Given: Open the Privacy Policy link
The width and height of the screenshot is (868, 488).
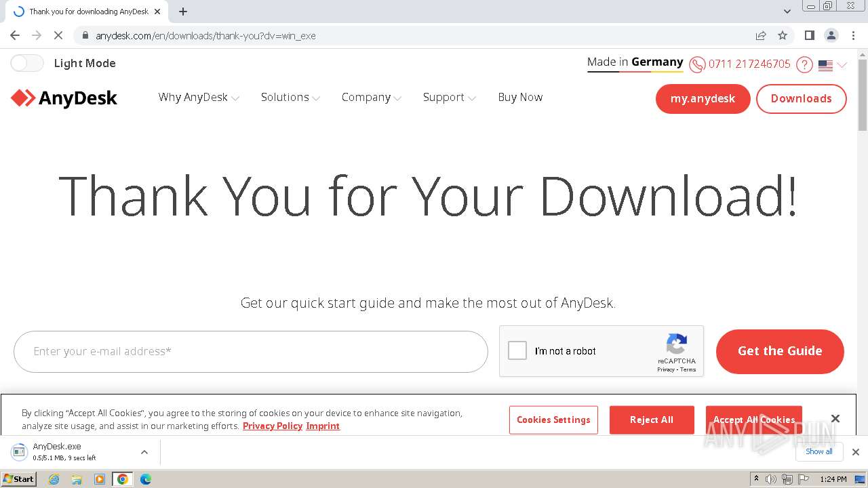Looking at the screenshot, I should 273,426.
